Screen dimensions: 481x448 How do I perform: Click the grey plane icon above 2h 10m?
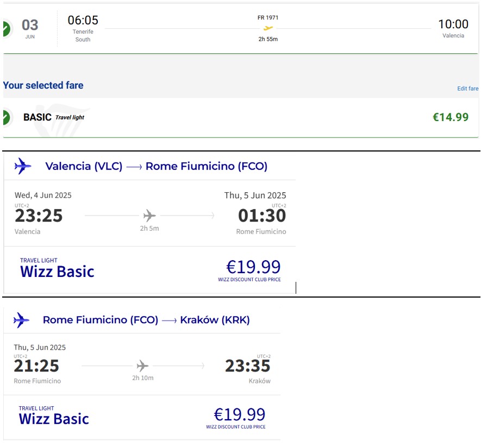tap(142, 366)
